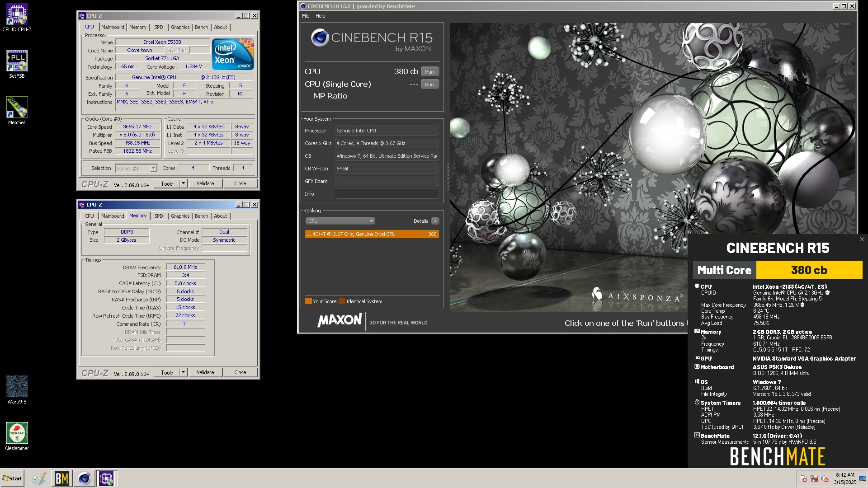Viewport: 868px width, 488px height.
Task: Click the BenchMate BM taskbar icon
Action: (x=61, y=479)
